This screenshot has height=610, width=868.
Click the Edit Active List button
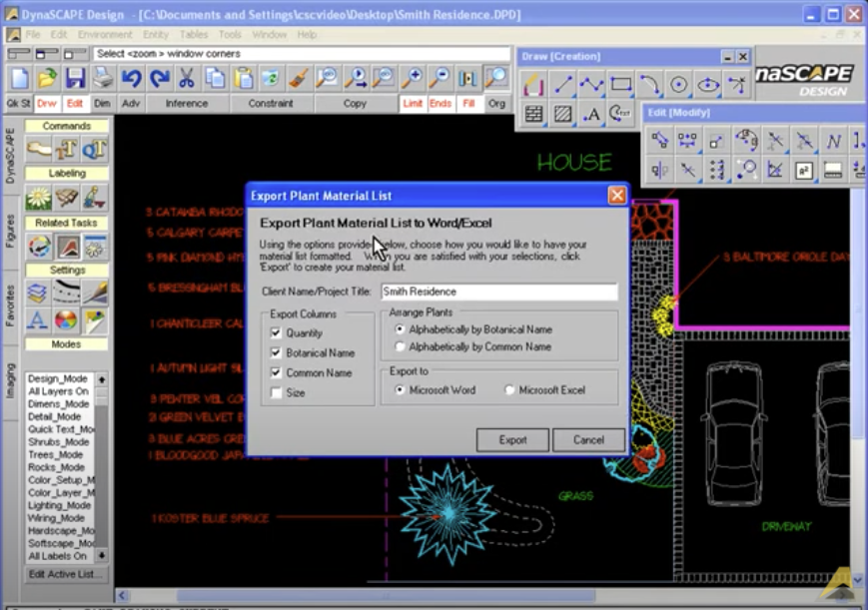[x=66, y=574]
